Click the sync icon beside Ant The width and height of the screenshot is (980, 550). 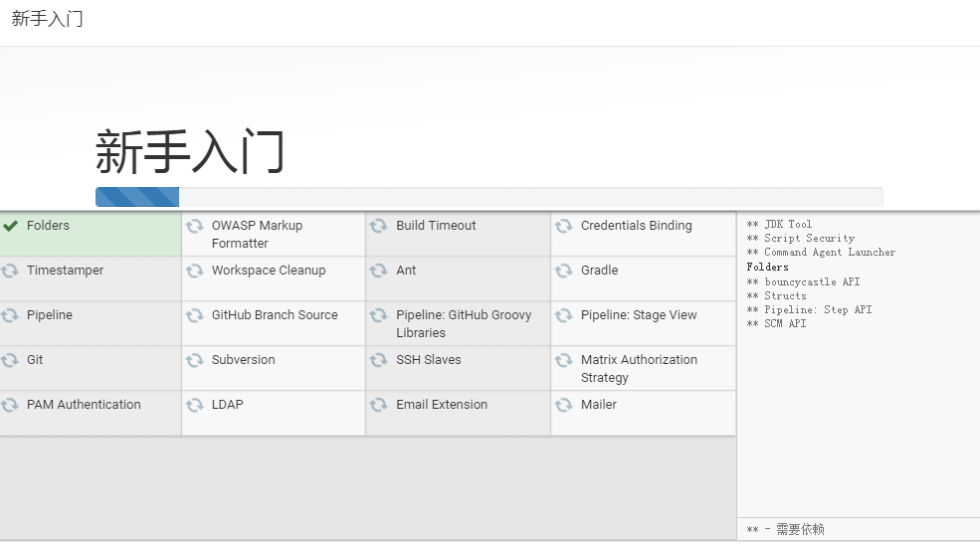pos(378,271)
